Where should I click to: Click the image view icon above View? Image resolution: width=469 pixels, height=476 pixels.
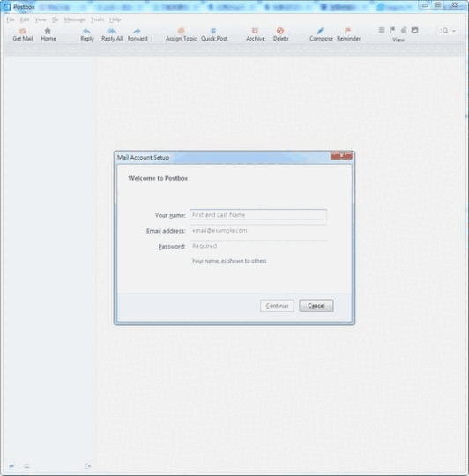[x=414, y=30]
